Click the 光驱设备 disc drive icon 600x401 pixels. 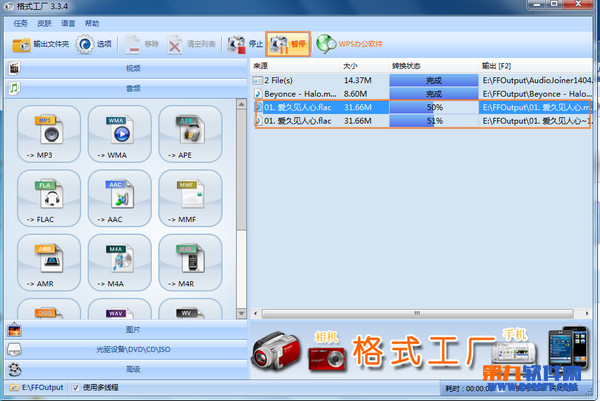[x=15, y=349]
